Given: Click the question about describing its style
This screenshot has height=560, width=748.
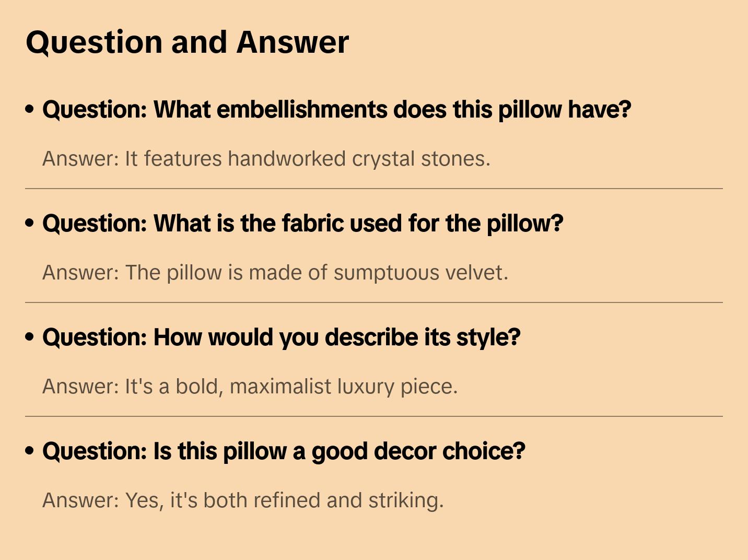Looking at the screenshot, I should (x=281, y=337).
